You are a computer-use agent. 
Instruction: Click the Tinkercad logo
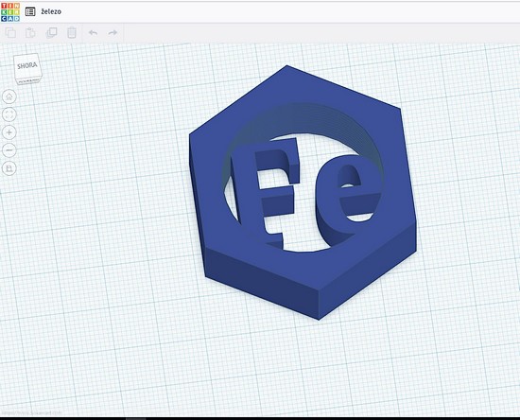point(10,11)
